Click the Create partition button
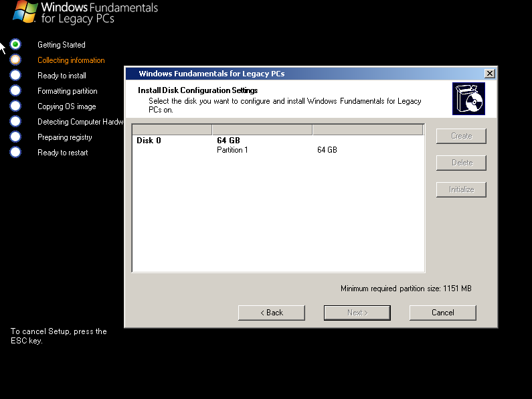Viewport: 532px width, 399px height. pos(461,136)
